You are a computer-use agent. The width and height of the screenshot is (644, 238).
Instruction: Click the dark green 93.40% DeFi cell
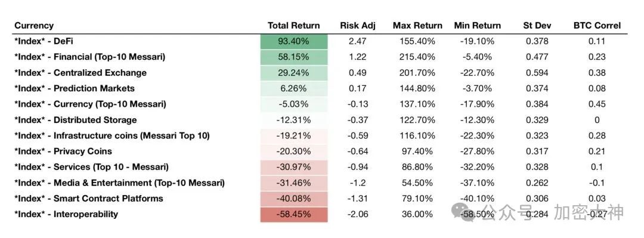point(294,42)
